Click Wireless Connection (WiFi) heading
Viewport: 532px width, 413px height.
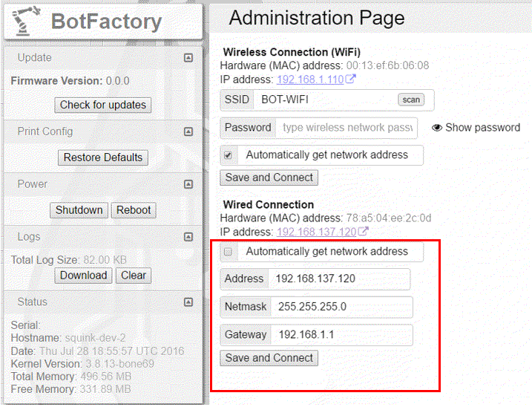(292, 52)
